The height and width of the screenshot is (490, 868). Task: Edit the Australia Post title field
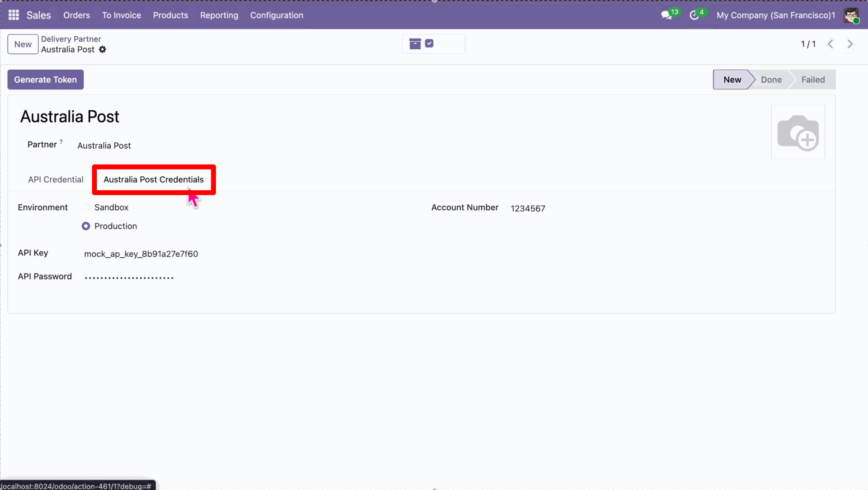tap(70, 117)
